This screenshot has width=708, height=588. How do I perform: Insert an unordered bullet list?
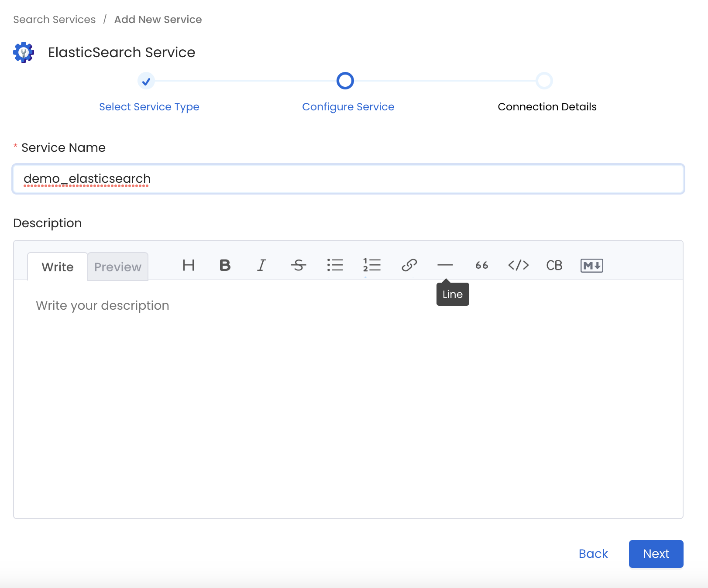[x=335, y=265]
